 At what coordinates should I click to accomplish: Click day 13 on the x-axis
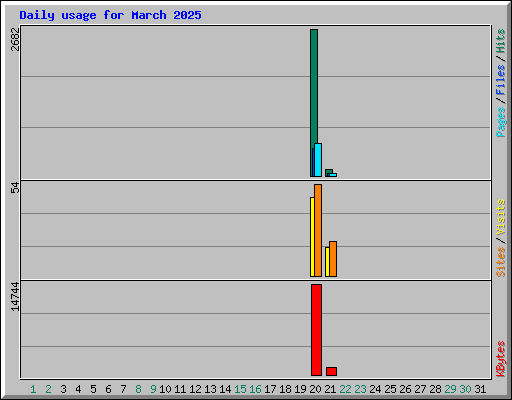210,389
